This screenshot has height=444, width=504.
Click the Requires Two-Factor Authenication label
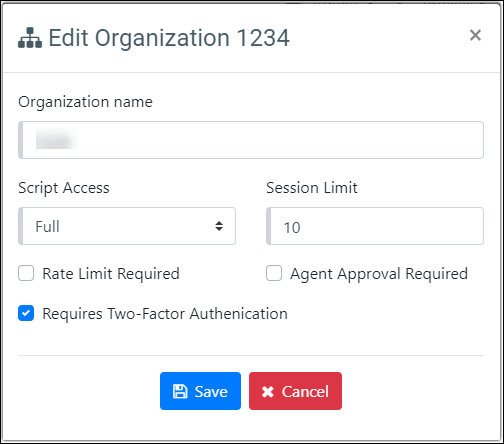165,314
